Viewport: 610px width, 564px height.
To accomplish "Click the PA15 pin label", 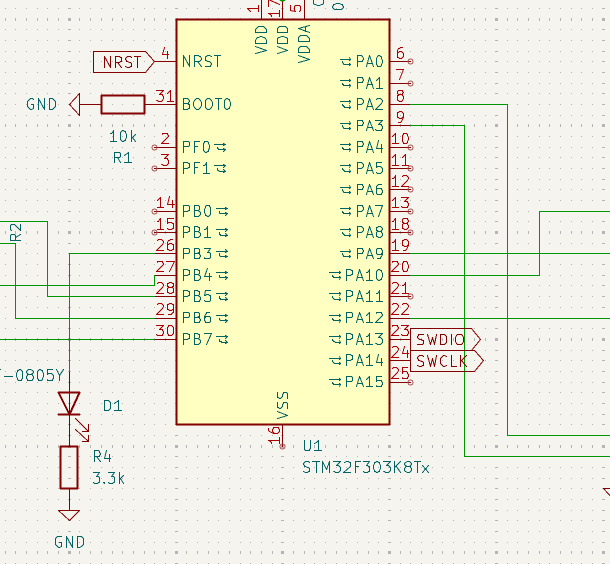I will point(364,382).
